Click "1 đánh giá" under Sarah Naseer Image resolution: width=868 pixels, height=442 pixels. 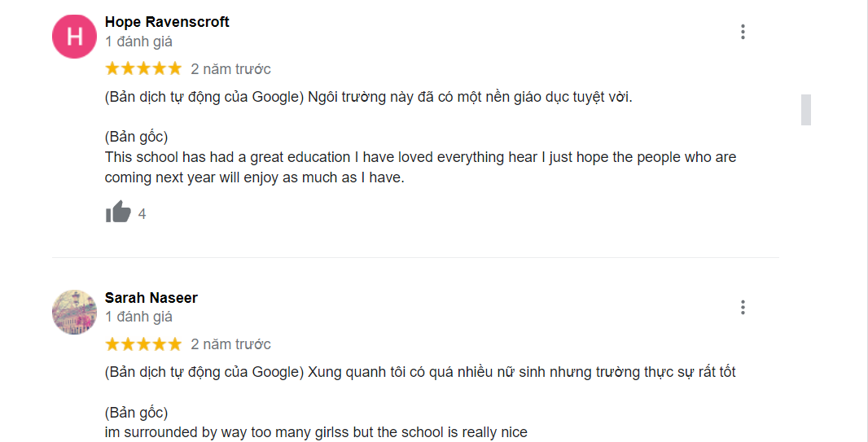coord(138,317)
